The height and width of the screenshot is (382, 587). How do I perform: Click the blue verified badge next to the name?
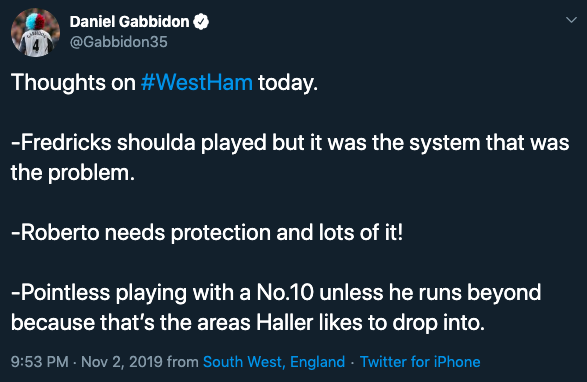point(201,22)
